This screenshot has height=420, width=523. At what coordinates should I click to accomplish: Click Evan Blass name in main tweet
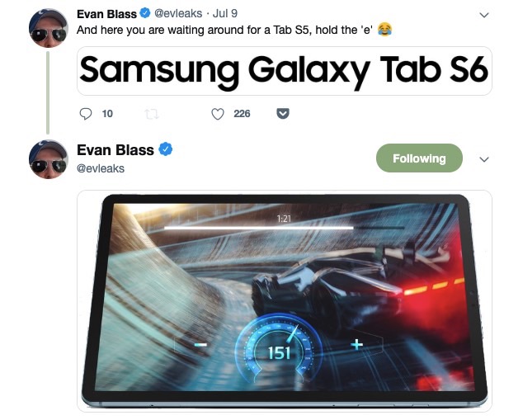click(x=115, y=150)
